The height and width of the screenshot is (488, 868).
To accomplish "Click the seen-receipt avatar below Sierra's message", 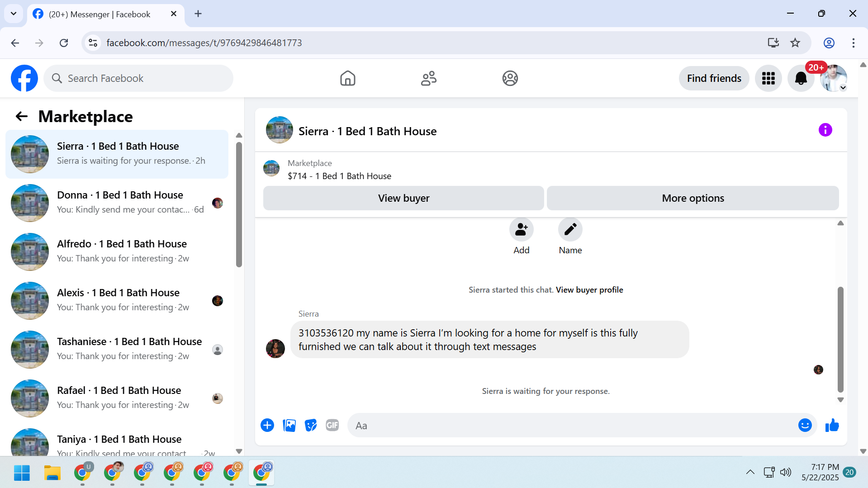I will click(x=818, y=370).
